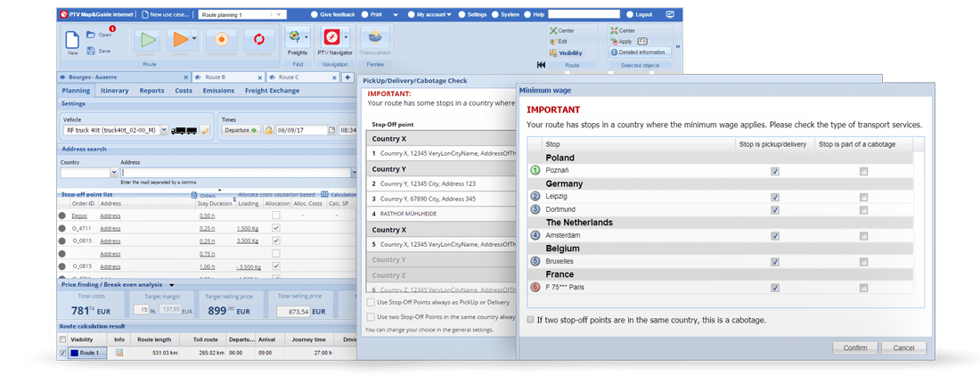The width and height of the screenshot is (980, 375).
Task: Open the PTV Navigator icon
Action: [x=331, y=38]
